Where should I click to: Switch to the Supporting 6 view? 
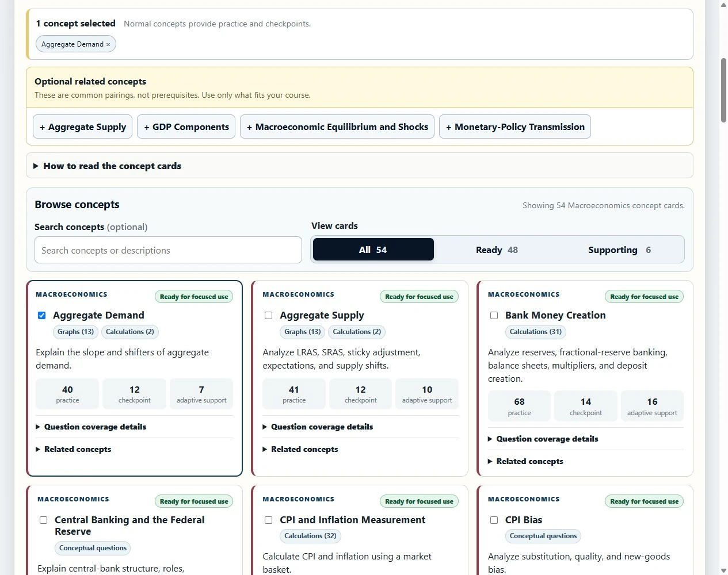(x=620, y=250)
